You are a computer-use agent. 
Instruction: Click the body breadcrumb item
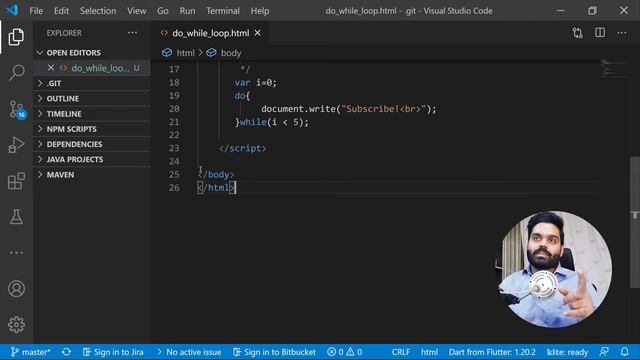pos(231,53)
